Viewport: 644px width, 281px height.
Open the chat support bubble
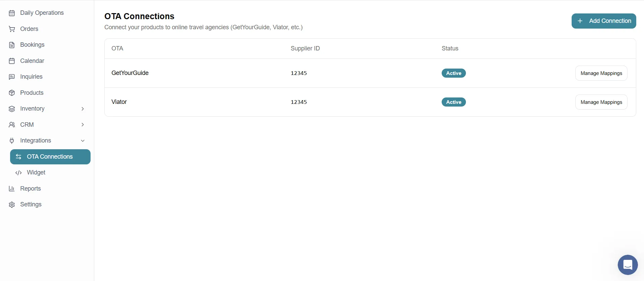628,265
